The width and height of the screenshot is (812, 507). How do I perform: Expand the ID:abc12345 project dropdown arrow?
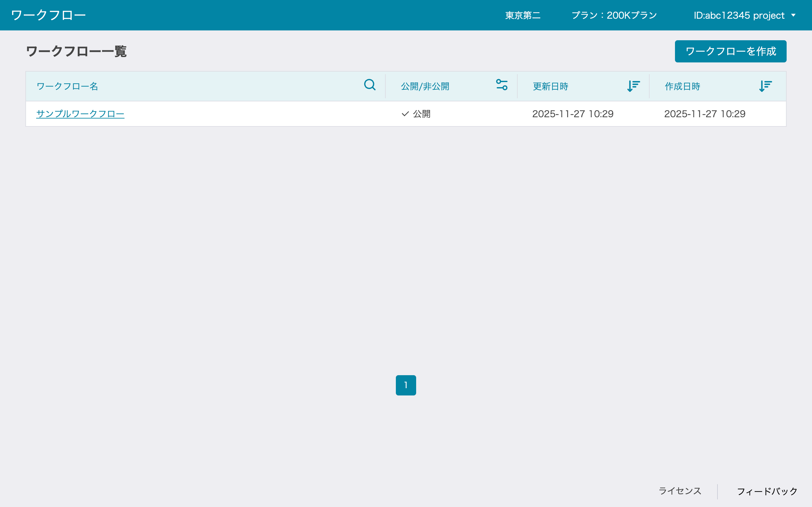pos(793,16)
